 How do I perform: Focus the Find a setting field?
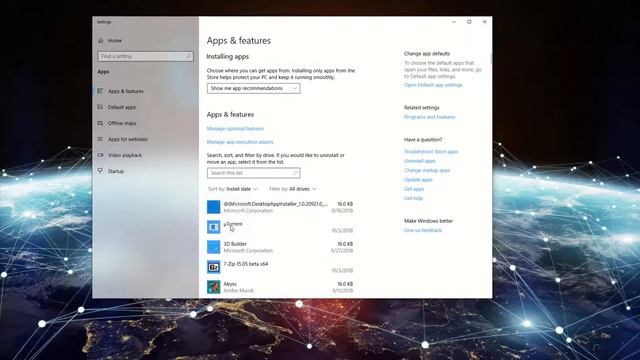145,56
